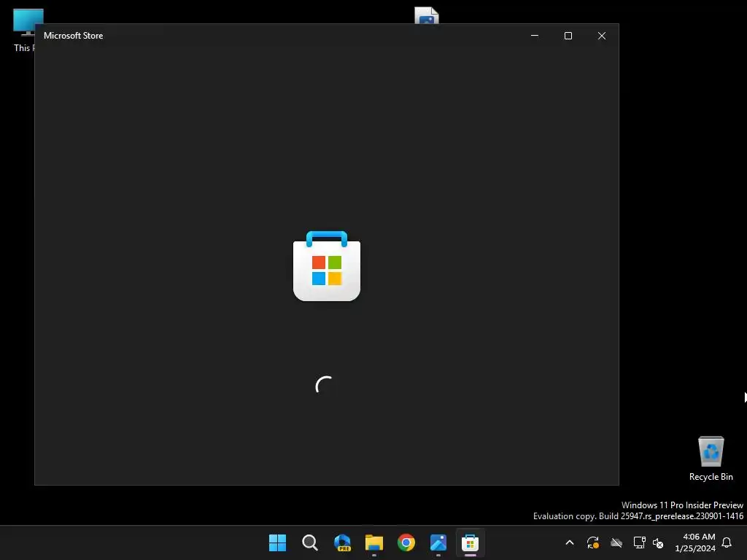Click the Recycle Bin label

pyautogui.click(x=711, y=477)
